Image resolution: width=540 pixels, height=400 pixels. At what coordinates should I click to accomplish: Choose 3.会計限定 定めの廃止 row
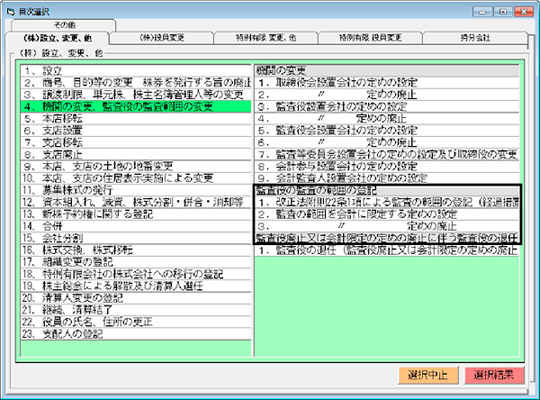(x=387, y=226)
